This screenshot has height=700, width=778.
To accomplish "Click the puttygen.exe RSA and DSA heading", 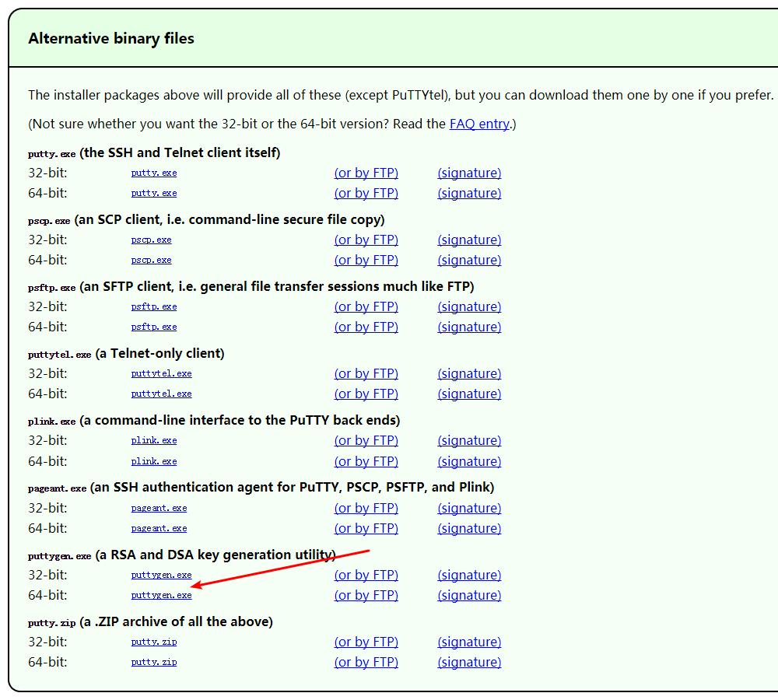I will click(x=181, y=555).
